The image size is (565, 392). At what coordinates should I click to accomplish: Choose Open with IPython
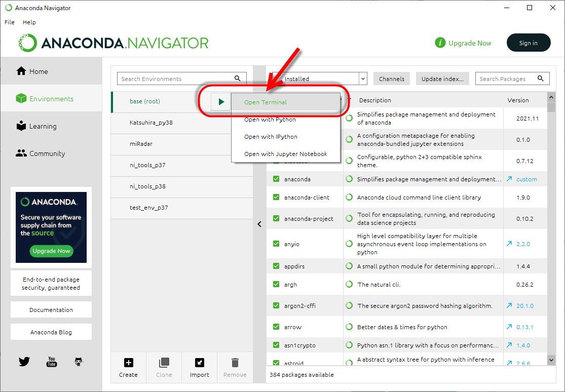(286, 137)
